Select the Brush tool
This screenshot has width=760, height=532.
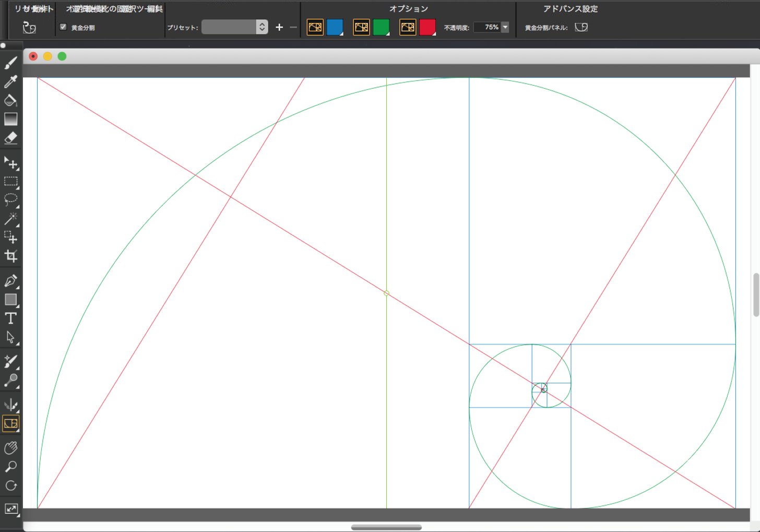tap(10, 63)
